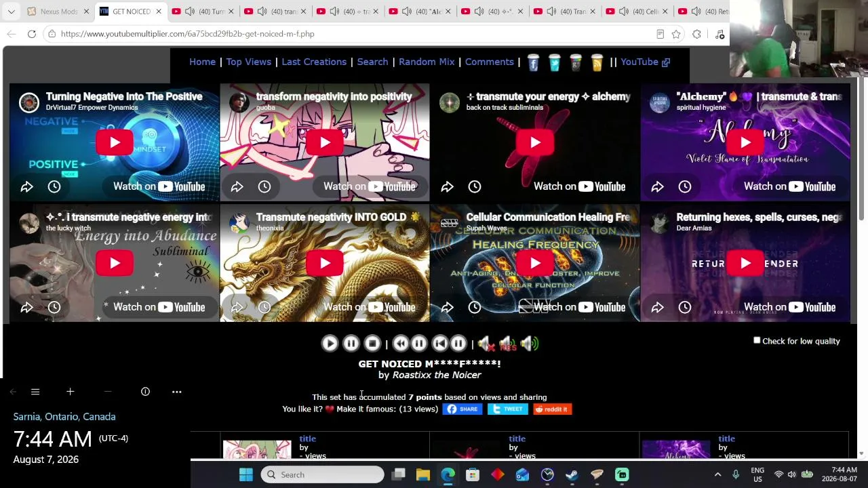Open the Supah Waves channel avatar
The width and height of the screenshot is (868, 488).
click(449, 223)
